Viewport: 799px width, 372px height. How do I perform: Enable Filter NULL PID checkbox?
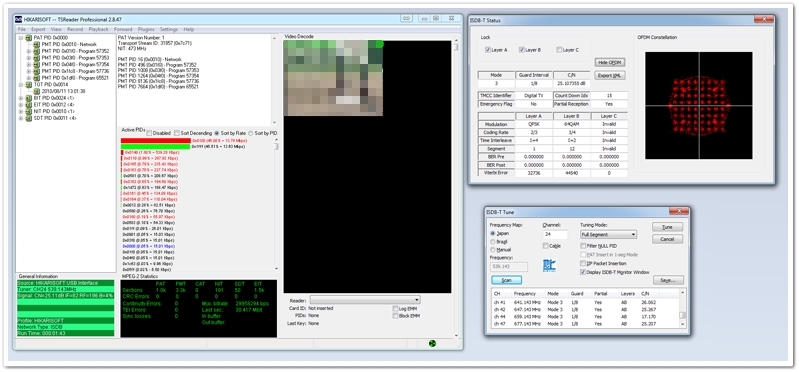[x=583, y=246]
